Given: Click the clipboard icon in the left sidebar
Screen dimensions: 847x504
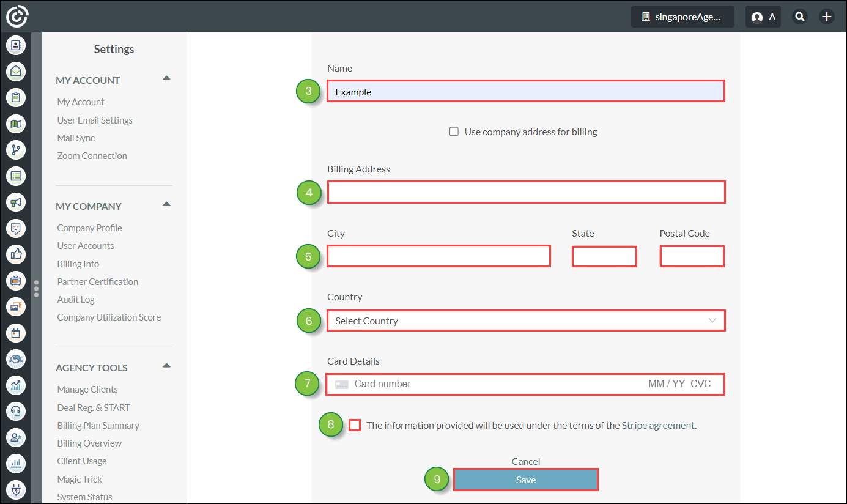Looking at the screenshot, I should click(16, 97).
